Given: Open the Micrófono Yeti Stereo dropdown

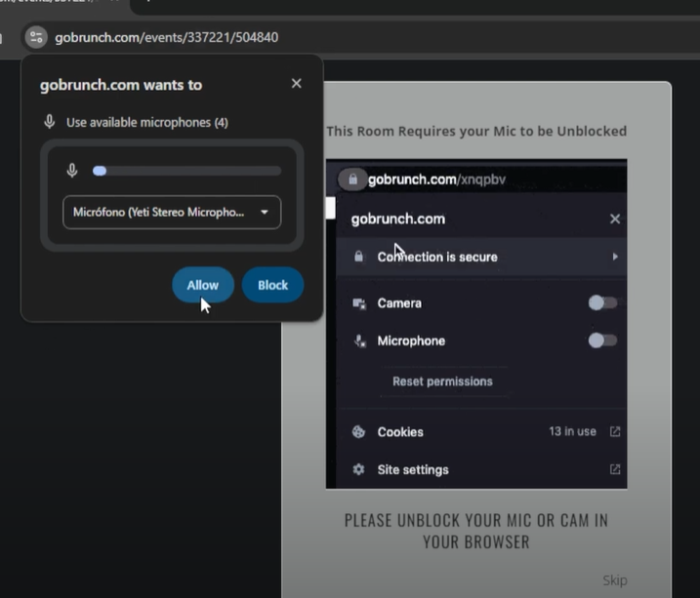Looking at the screenshot, I should 172,213.
